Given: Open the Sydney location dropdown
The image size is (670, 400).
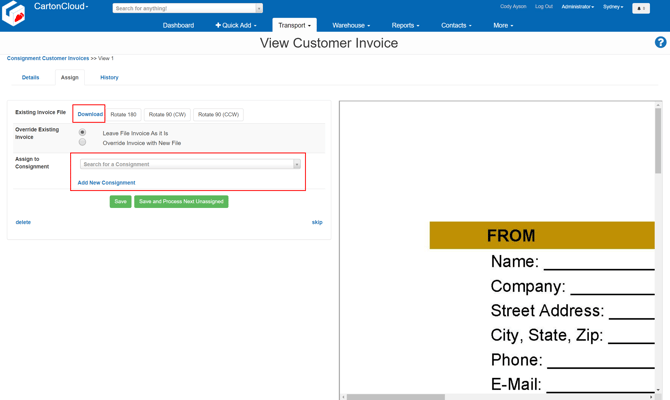Looking at the screenshot, I should pos(613,7).
